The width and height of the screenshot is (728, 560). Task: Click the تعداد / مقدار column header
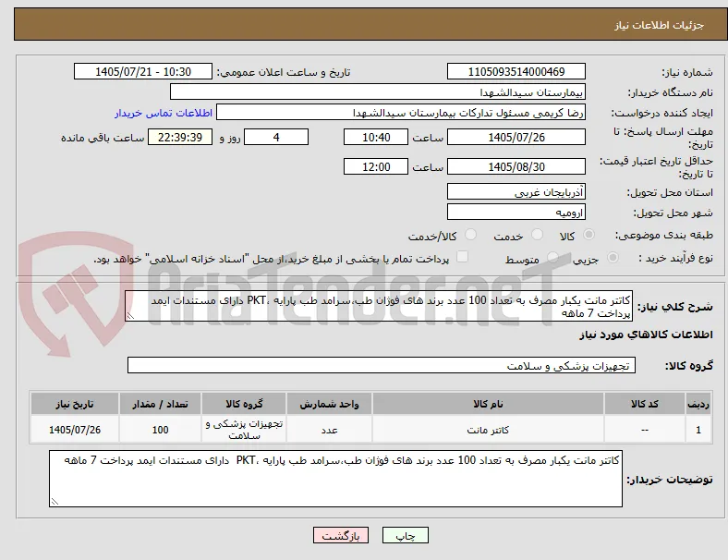[x=160, y=404]
